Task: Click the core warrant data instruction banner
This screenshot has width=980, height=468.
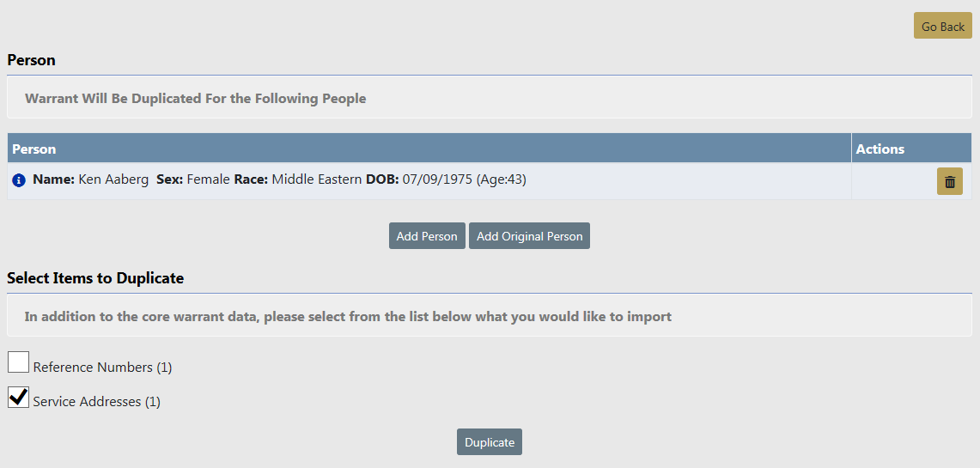Action: [x=348, y=317]
